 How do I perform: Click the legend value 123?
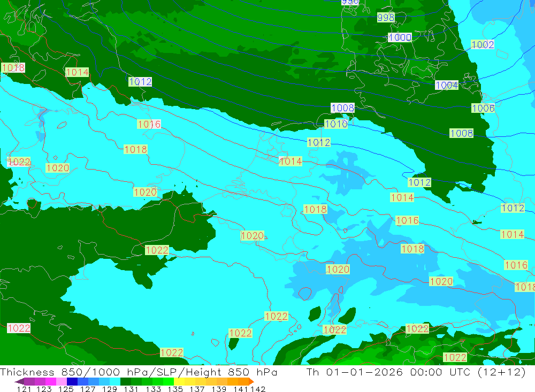coord(44,389)
